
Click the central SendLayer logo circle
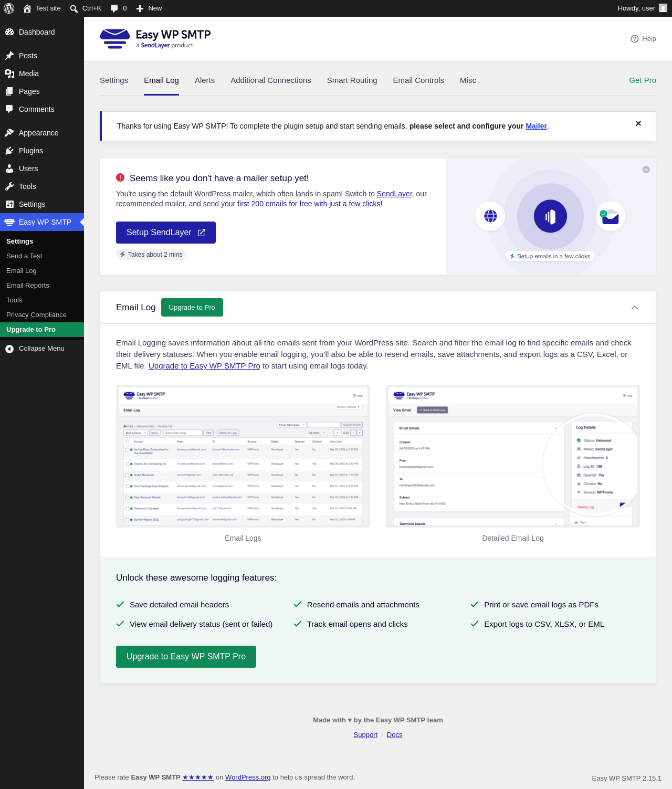tap(550, 216)
